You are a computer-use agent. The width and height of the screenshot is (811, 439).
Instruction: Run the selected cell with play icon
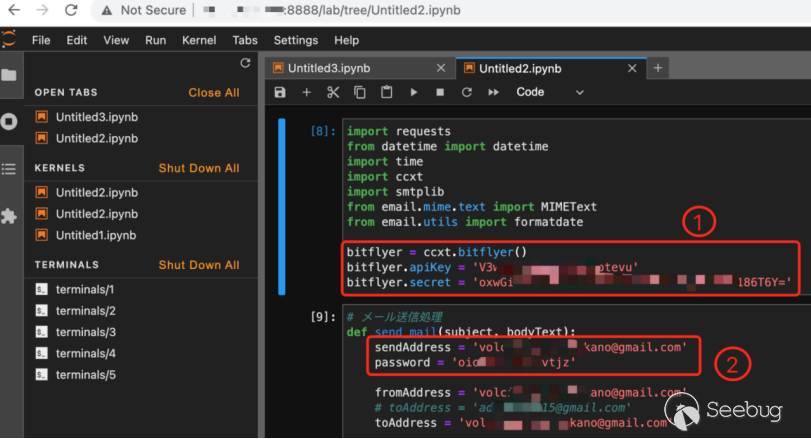point(413,92)
